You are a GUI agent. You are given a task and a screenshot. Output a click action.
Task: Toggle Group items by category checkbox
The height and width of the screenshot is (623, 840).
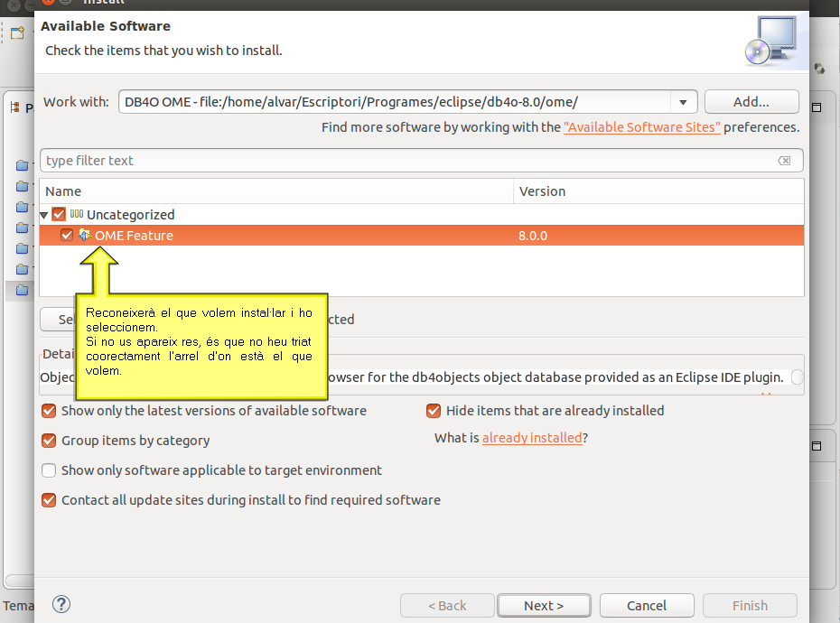(x=49, y=441)
